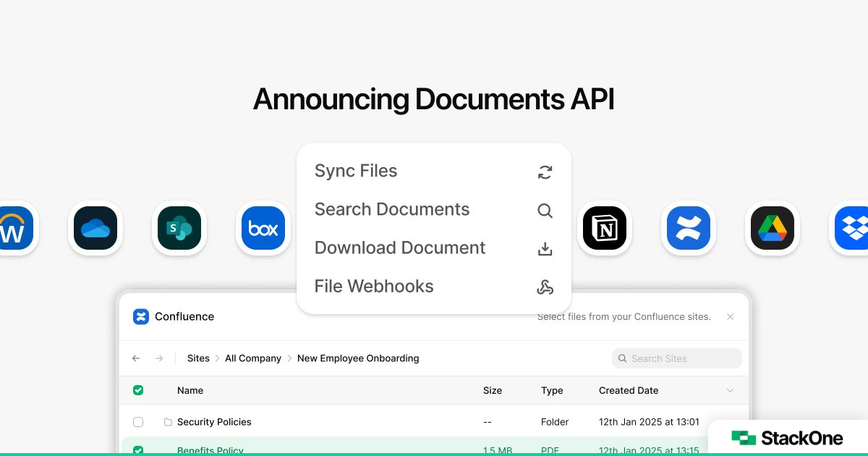868x456 pixels.
Task: Click the magnifier icon beside Search Documents
Action: [545, 211]
